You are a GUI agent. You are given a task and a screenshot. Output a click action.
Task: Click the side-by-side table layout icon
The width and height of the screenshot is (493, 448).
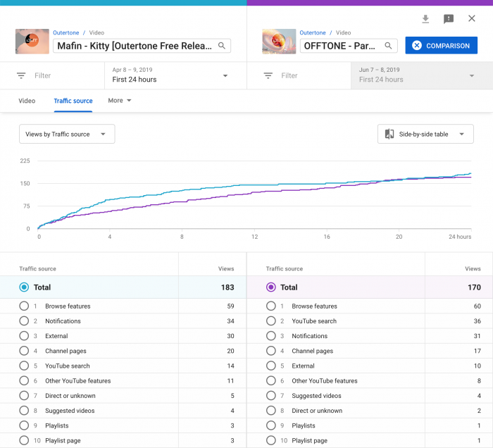click(x=389, y=134)
